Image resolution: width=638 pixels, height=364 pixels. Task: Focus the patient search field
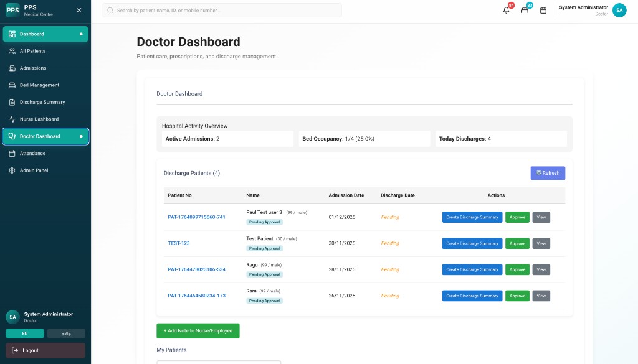[222, 11]
